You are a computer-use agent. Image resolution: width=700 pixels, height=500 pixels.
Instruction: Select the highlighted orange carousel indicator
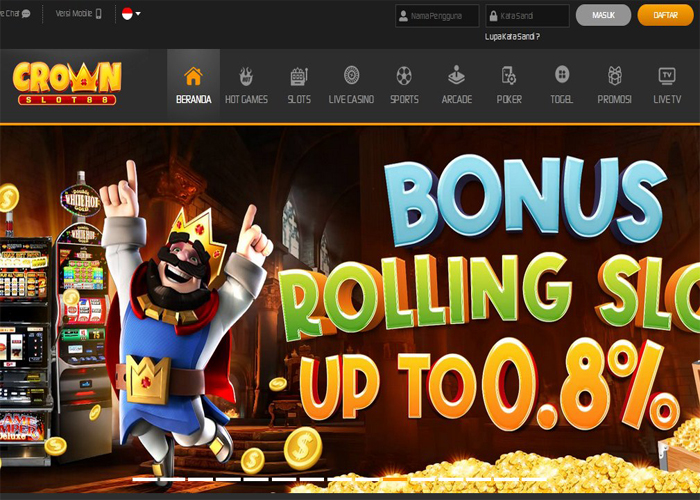pos(395,479)
